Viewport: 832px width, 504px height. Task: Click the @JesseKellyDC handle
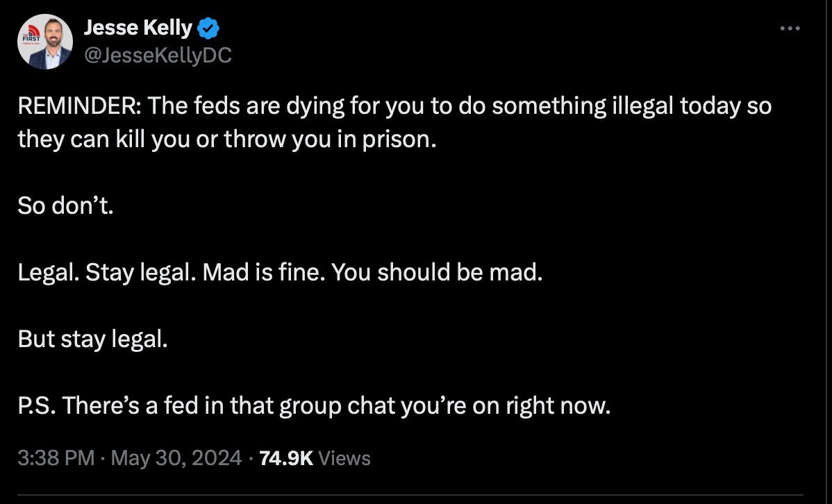coord(158,55)
